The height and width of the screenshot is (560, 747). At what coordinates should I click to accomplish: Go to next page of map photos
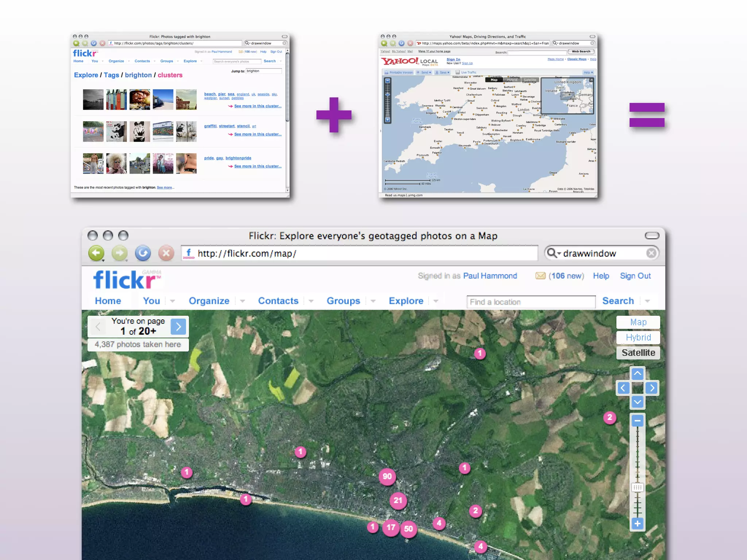pyautogui.click(x=178, y=327)
